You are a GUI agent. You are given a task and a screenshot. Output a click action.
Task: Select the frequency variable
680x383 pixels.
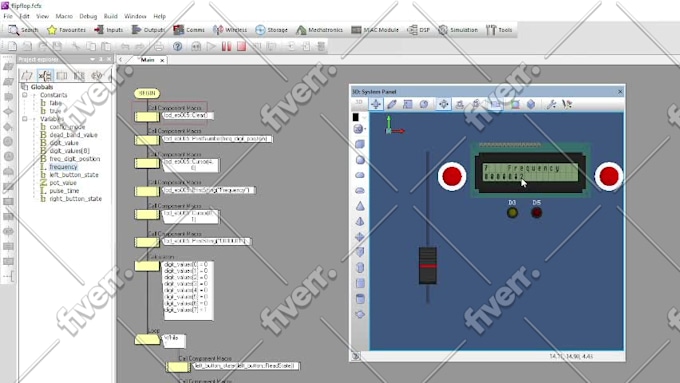click(x=63, y=167)
